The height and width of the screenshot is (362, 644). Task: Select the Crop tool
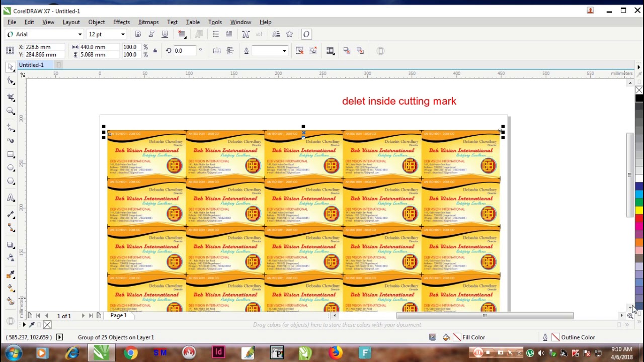pyautogui.click(x=11, y=97)
